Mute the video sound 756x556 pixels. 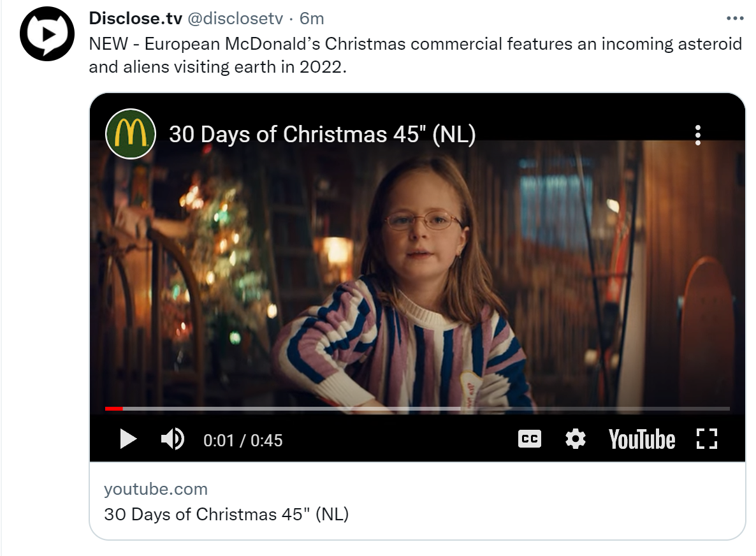[172, 439]
